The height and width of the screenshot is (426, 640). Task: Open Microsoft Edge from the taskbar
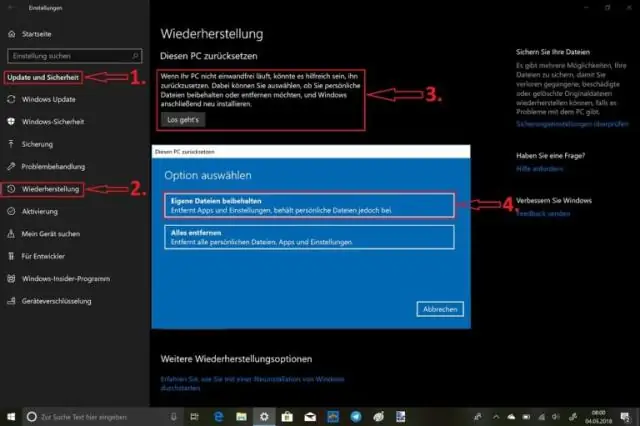218,415
